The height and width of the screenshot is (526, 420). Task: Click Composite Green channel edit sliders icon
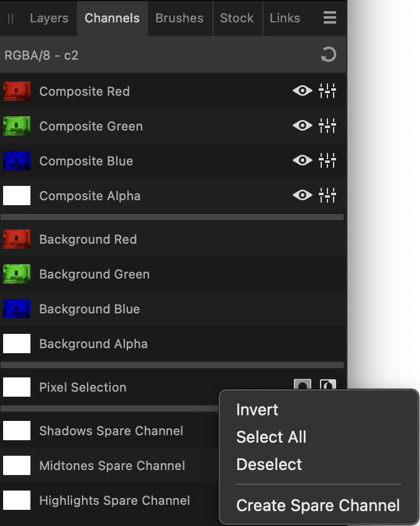327,126
